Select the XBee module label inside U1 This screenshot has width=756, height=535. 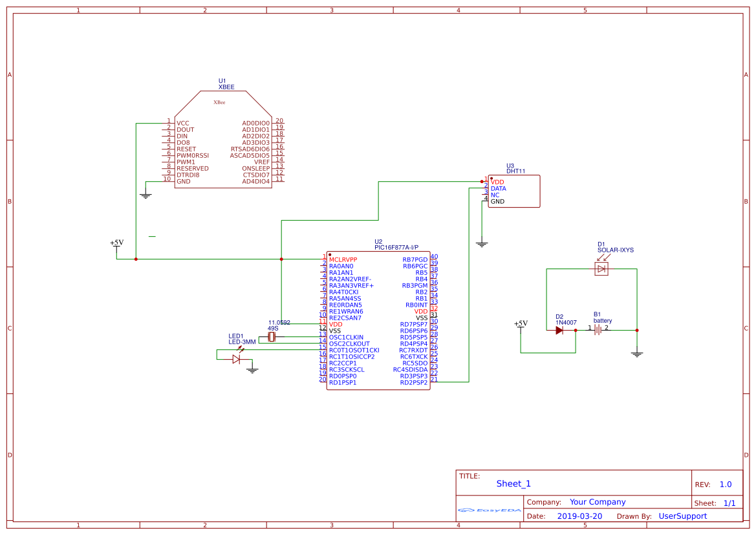[x=219, y=102]
